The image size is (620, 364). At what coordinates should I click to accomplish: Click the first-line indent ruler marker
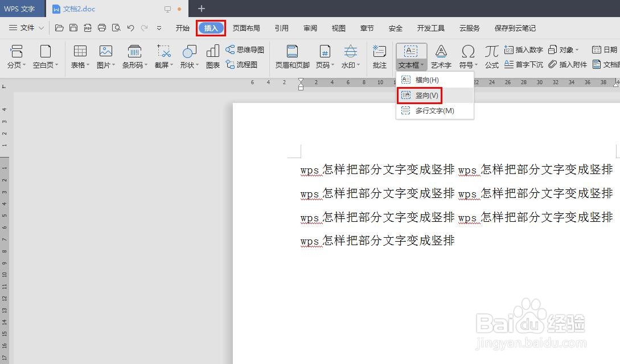(301, 81)
